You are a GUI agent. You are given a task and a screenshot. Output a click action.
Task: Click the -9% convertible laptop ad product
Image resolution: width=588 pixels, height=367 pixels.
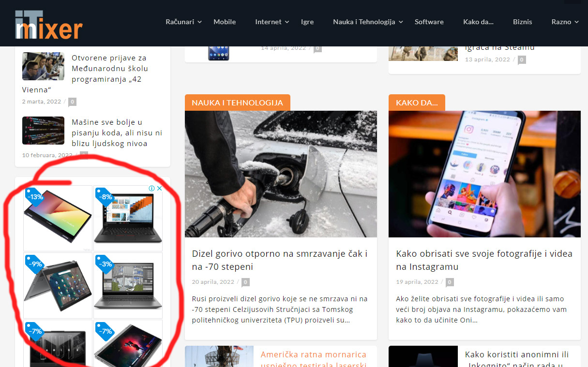click(58, 285)
